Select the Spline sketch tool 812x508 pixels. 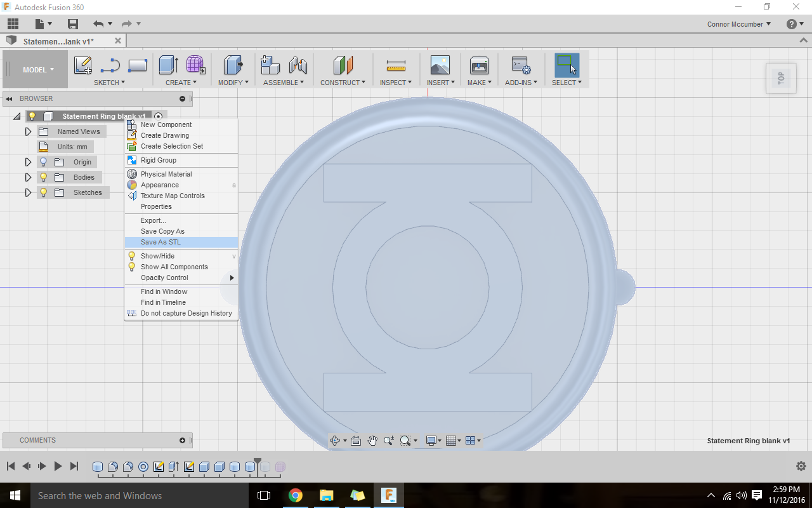coord(110,65)
